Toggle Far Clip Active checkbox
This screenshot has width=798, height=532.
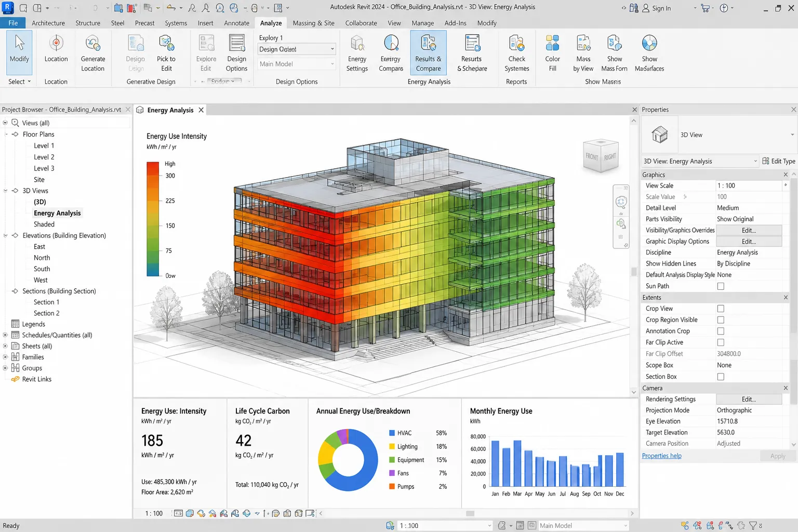point(721,342)
